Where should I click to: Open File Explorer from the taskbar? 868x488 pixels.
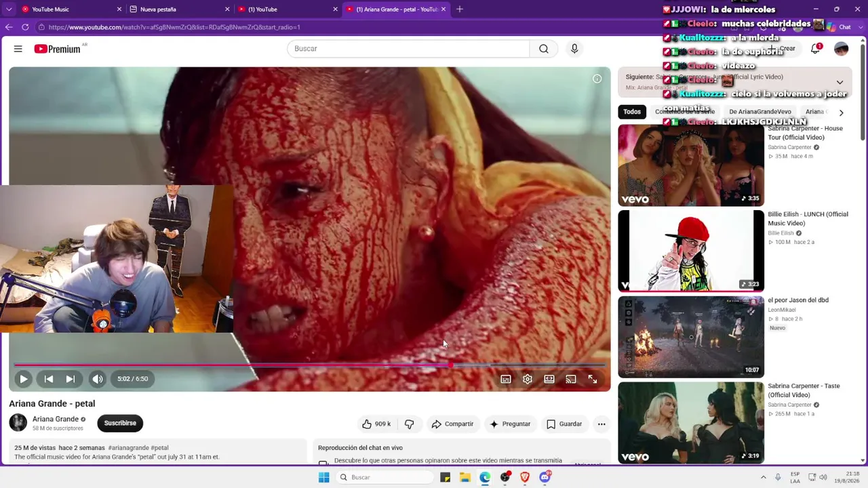[x=465, y=477]
